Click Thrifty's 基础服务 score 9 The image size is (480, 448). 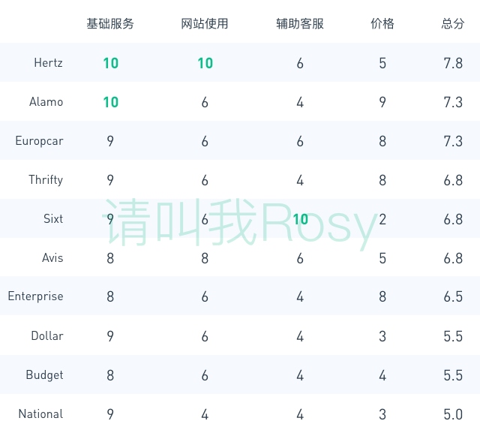tap(110, 180)
